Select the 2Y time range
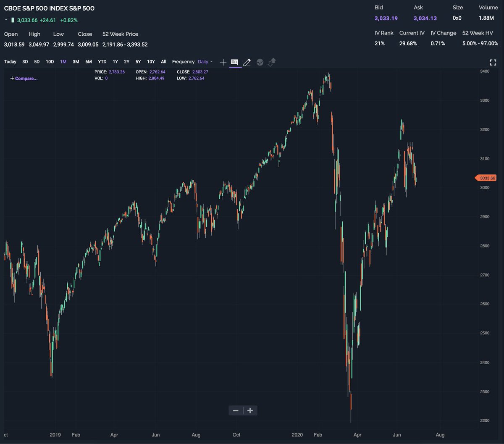This screenshot has width=504, height=444. [127, 62]
